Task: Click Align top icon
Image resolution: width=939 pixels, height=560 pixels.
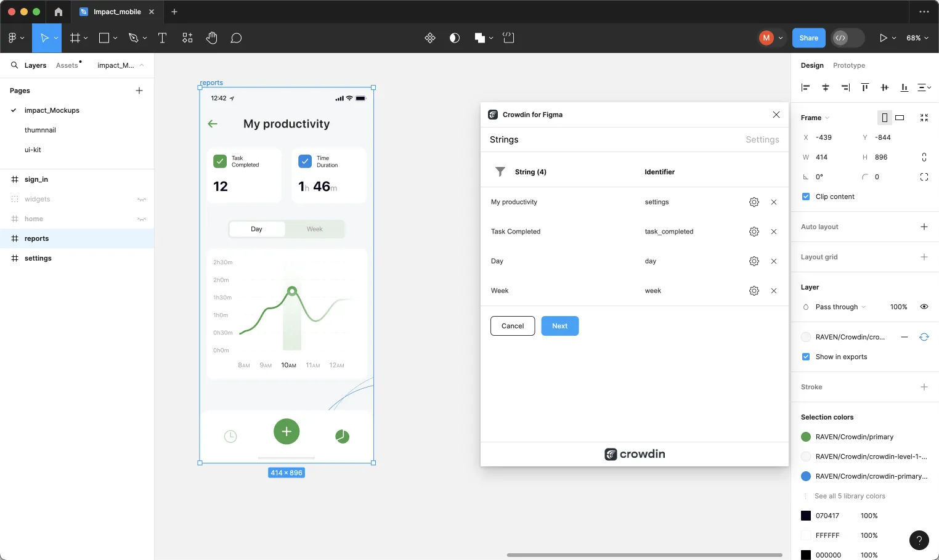Action: [865, 87]
